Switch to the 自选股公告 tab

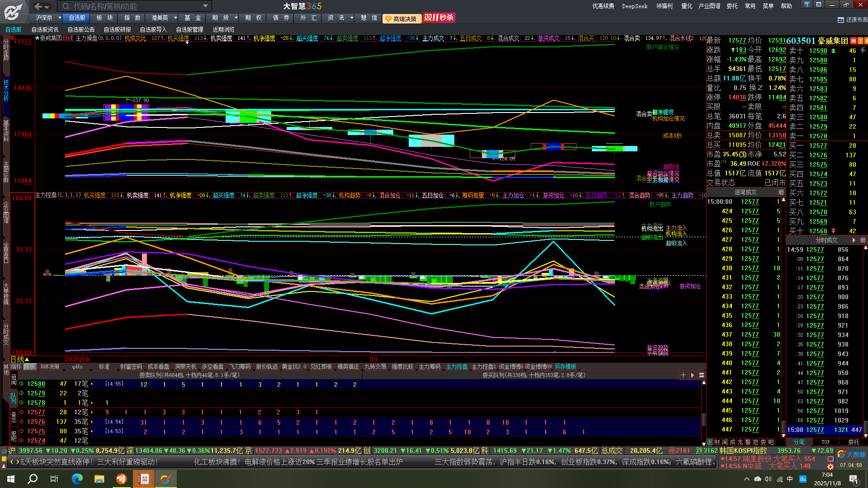81,29
